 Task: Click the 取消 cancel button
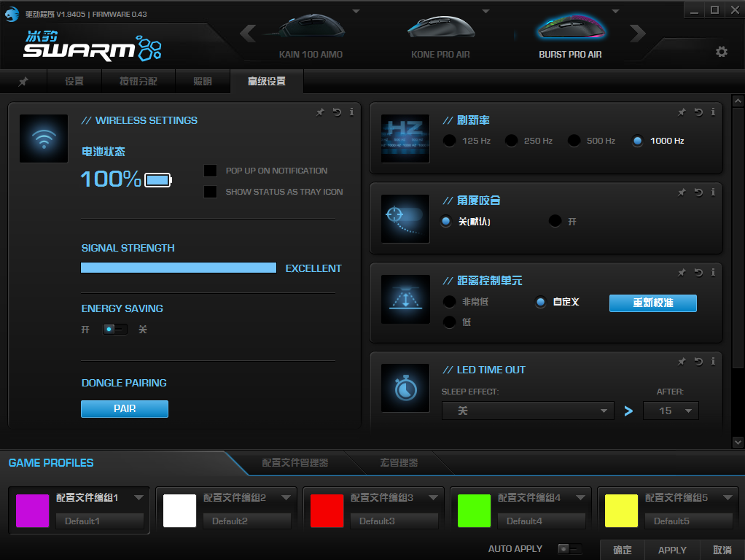[722, 550]
